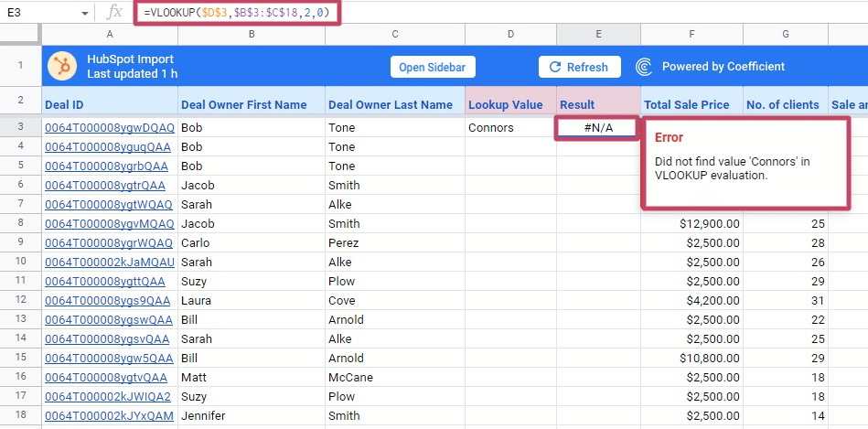Select row 10 header
The width and height of the screenshot is (868, 429).
pyautogui.click(x=20, y=263)
